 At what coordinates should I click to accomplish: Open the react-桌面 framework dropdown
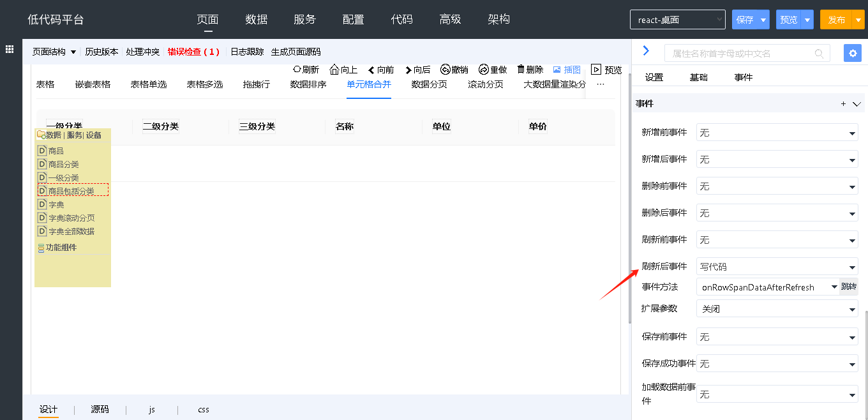click(x=677, y=20)
